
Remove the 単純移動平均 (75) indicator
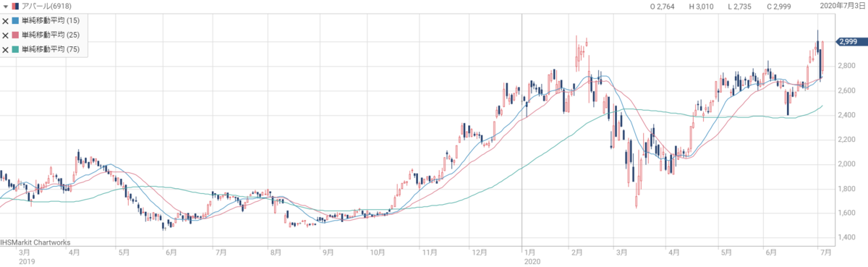coord(6,50)
